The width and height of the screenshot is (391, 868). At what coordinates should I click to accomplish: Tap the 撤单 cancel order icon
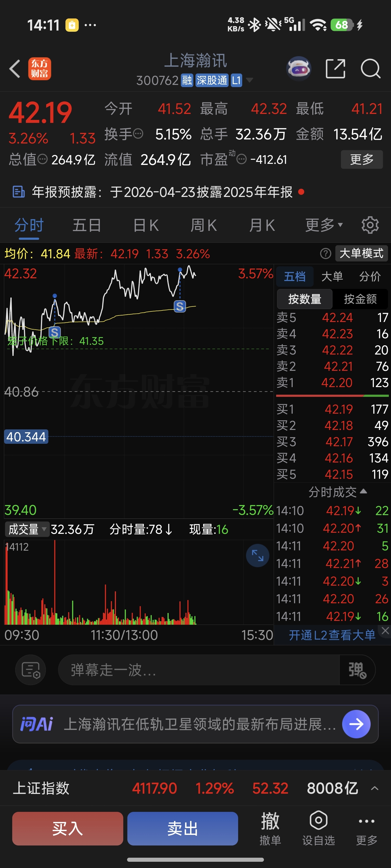click(270, 828)
